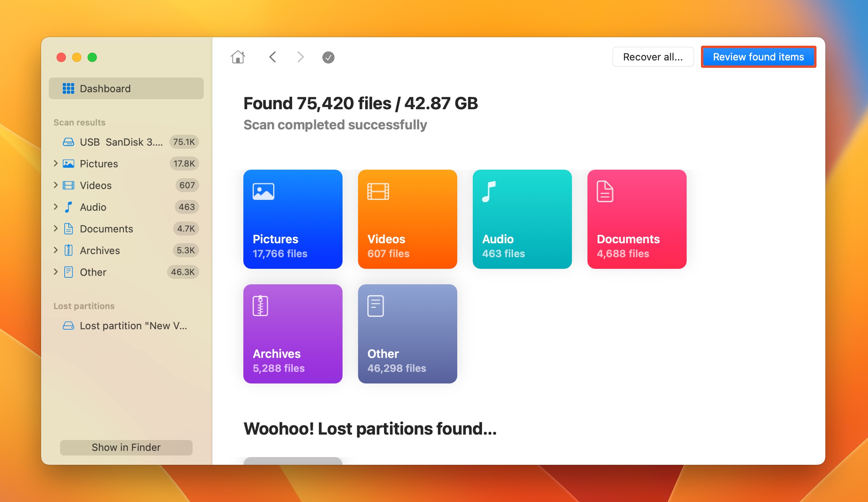The width and height of the screenshot is (868, 502).
Task: Navigate back using left arrow
Action: (x=273, y=57)
